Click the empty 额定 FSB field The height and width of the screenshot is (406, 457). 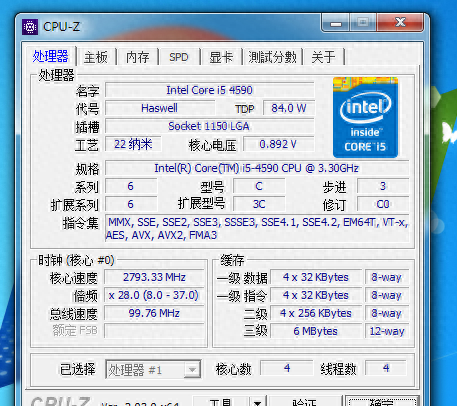click(x=154, y=331)
